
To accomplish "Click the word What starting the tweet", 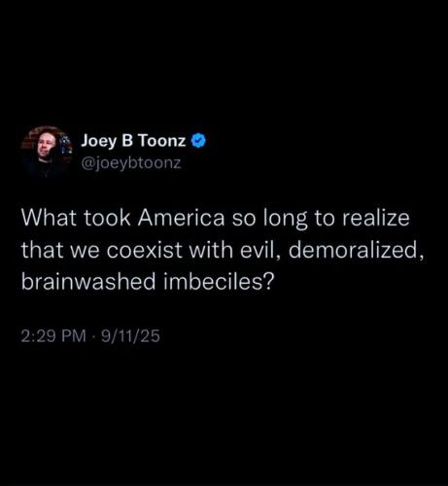I will [x=49, y=218].
